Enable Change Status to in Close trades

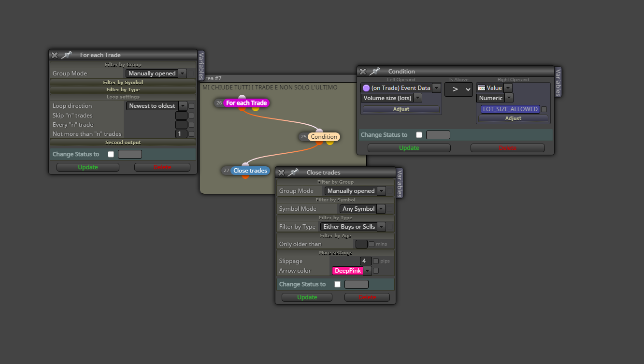click(337, 284)
